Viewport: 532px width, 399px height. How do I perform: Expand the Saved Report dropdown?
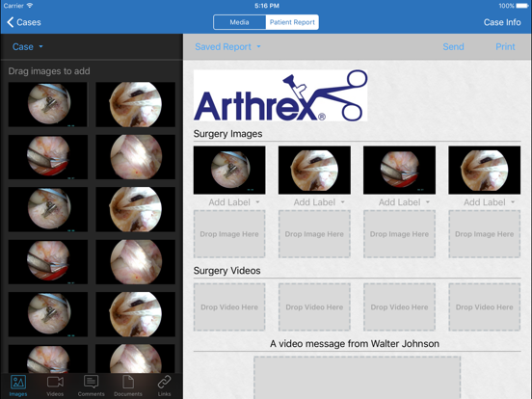(227, 47)
